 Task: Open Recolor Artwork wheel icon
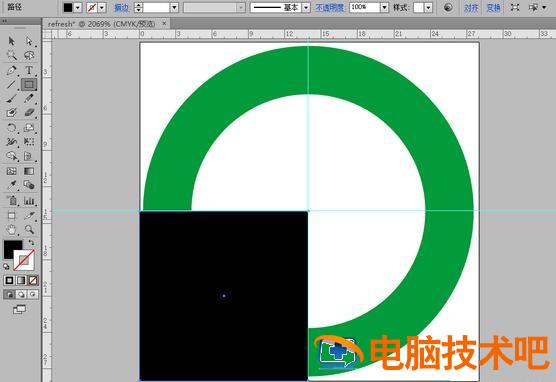click(448, 7)
